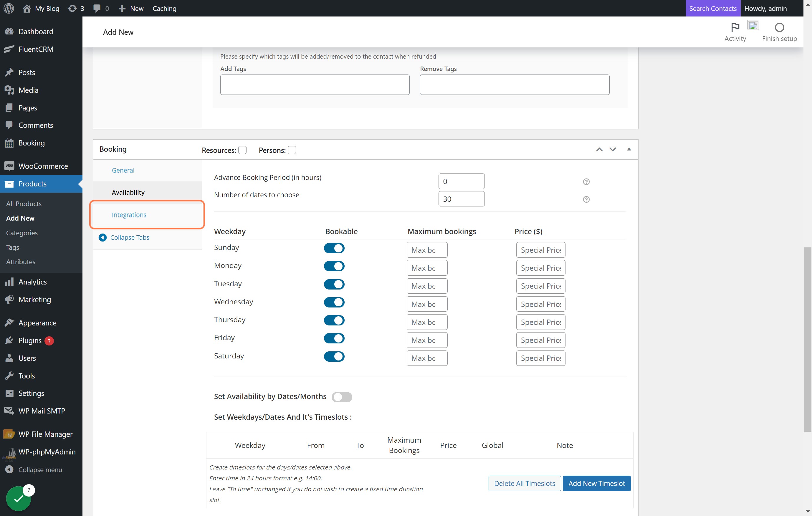Open WP File Manager in sidebar
The width and height of the screenshot is (812, 516).
pyautogui.click(x=41, y=434)
